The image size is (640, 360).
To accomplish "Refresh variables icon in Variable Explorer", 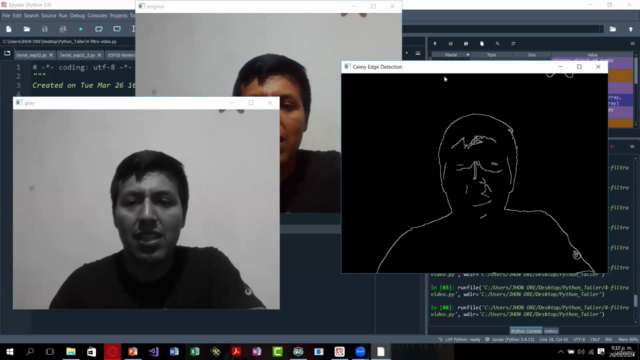I will click(x=513, y=43).
